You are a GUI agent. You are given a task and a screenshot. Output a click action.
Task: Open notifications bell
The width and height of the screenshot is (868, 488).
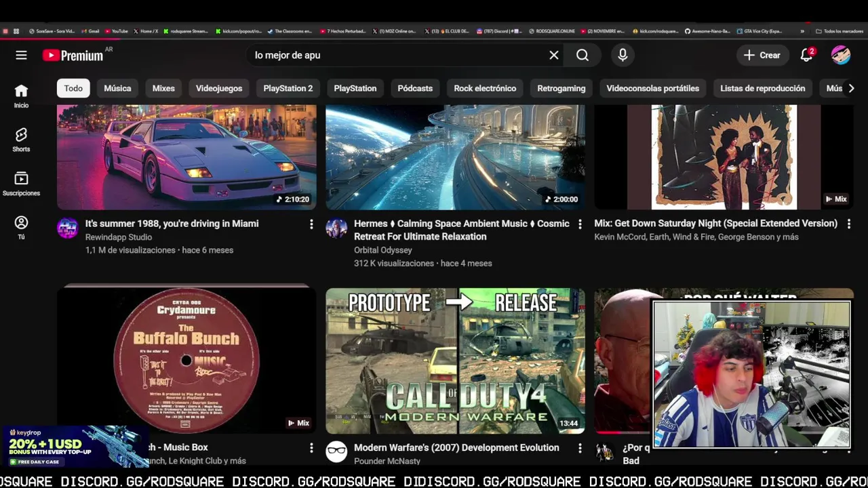[806, 56]
